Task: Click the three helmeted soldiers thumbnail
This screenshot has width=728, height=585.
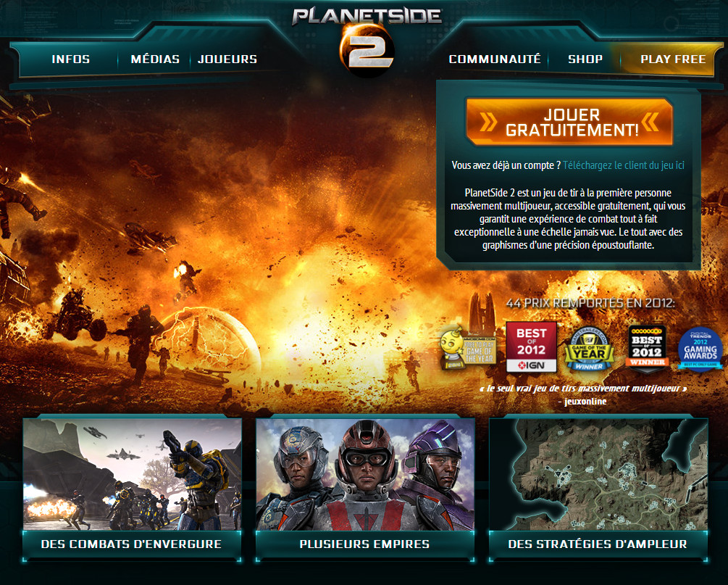Action: point(365,474)
